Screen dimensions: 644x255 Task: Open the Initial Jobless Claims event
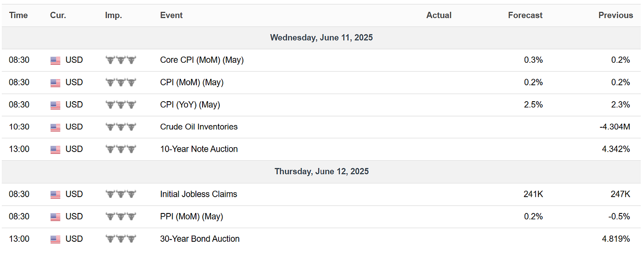pyautogui.click(x=199, y=194)
